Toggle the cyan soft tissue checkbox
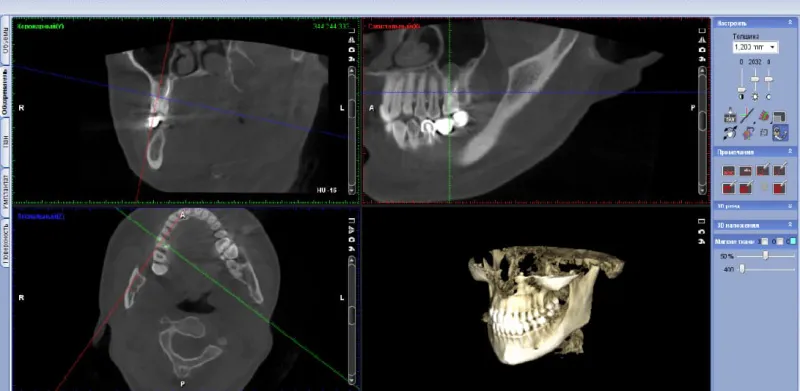This screenshot has height=391, width=800. click(793, 241)
